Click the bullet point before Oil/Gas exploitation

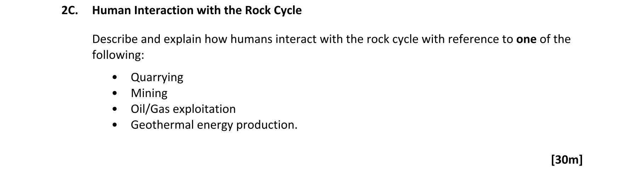(x=114, y=109)
